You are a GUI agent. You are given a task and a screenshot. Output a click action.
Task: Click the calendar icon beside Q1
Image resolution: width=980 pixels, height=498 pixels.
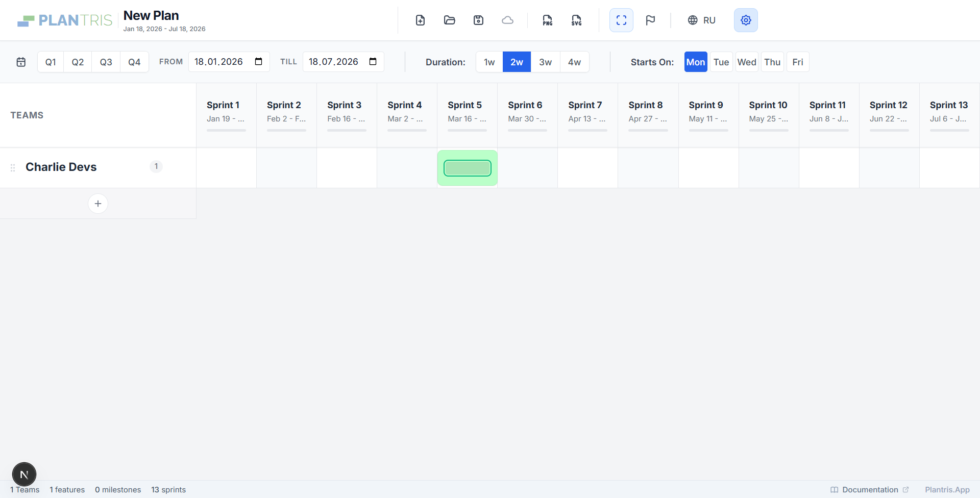21,62
